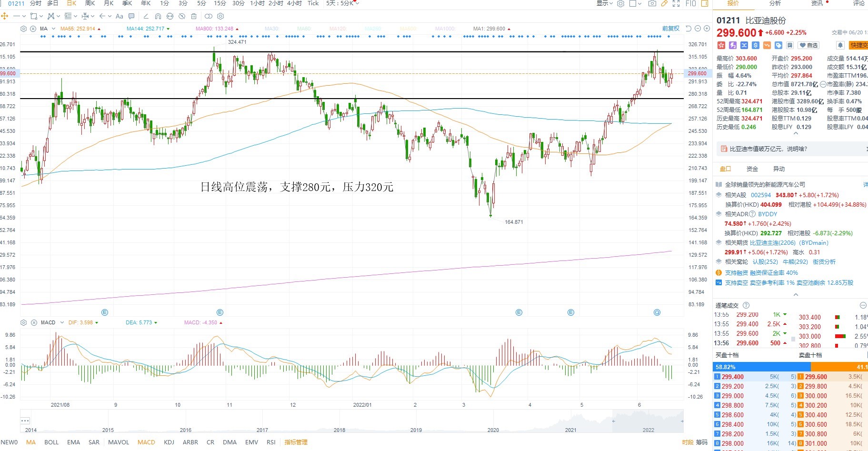Open top chart settings gear
This screenshot has height=451, width=868.
tap(620, 3)
